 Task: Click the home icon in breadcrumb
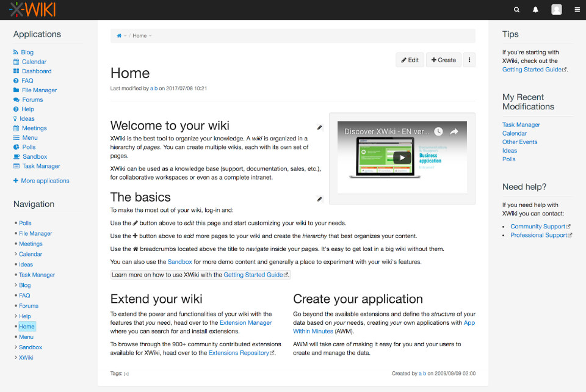pos(119,36)
